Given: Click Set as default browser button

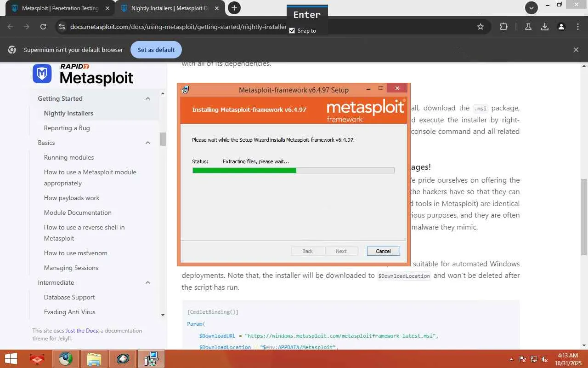Looking at the screenshot, I should tap(156, 50).
